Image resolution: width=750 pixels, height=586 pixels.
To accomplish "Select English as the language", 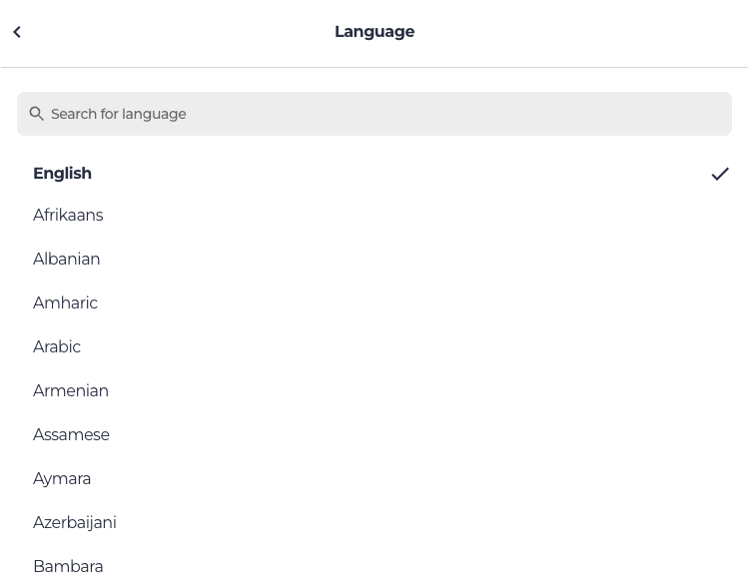I will coord(62,173).
